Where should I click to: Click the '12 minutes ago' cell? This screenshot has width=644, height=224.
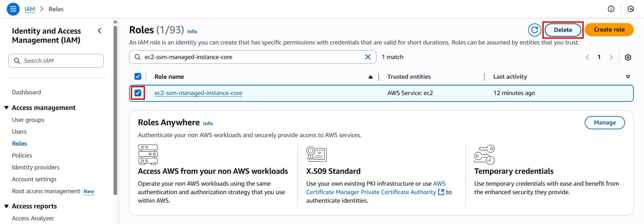tap(514, 93)
